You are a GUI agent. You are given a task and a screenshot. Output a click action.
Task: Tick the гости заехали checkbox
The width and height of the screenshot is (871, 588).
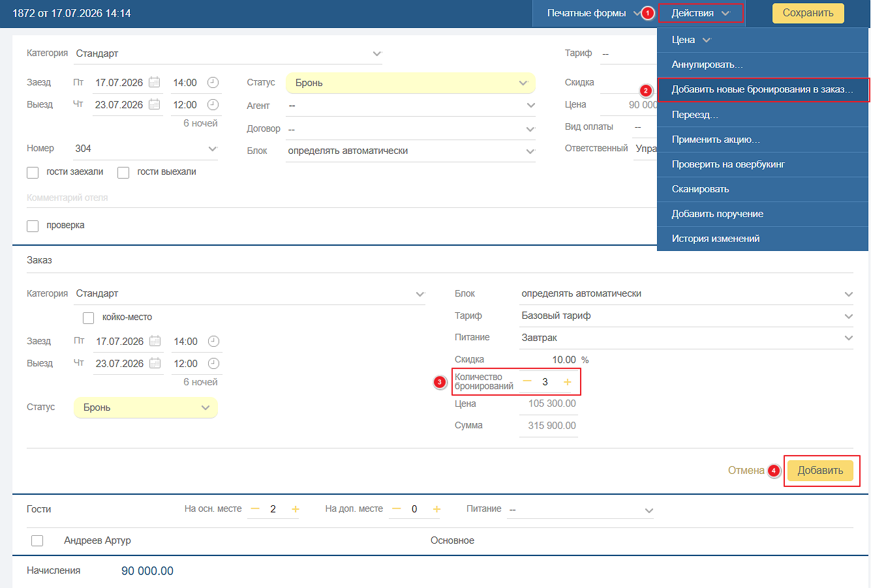(x=33, y=173)
